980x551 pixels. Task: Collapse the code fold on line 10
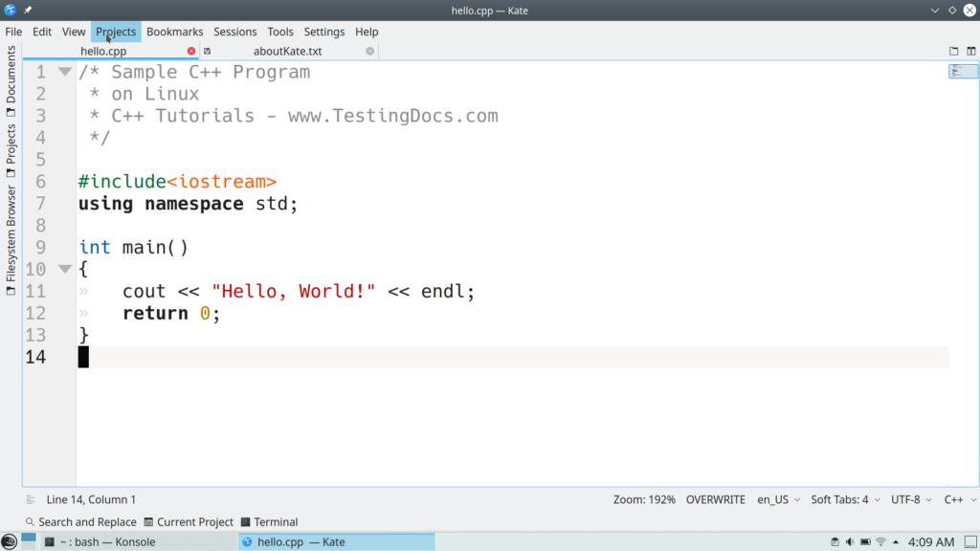click(64, 269)
